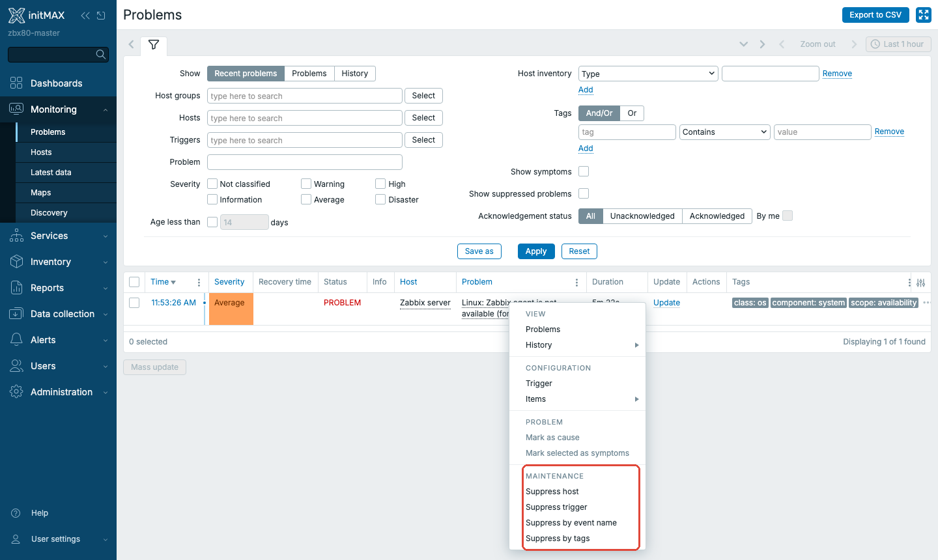Click the filter funnel tab icon
The height and width of the screenshot is (560, 938).
click(154, 45)
